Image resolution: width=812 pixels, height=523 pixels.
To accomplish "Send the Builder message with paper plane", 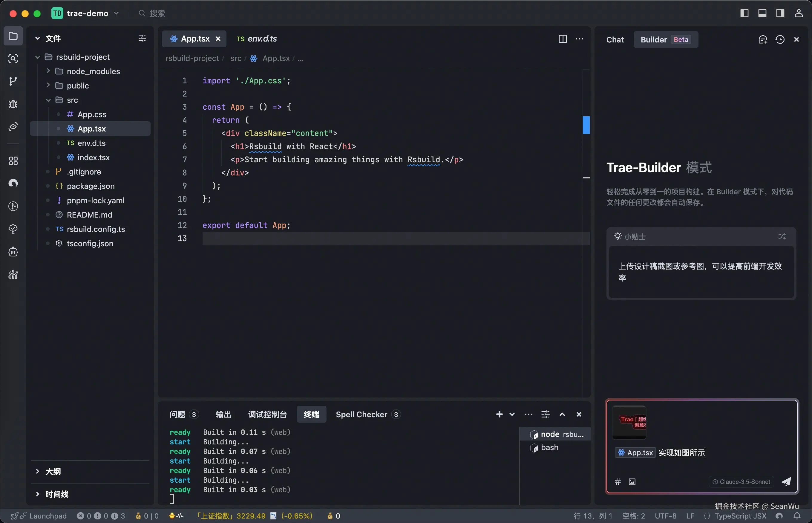I will [x=786, y=481].
